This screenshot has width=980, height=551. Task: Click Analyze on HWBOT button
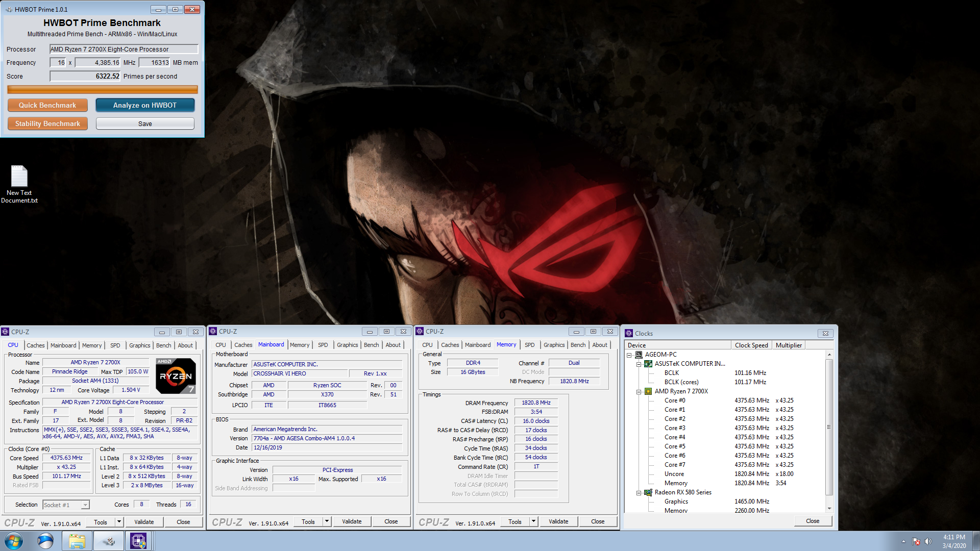[145, 105]
